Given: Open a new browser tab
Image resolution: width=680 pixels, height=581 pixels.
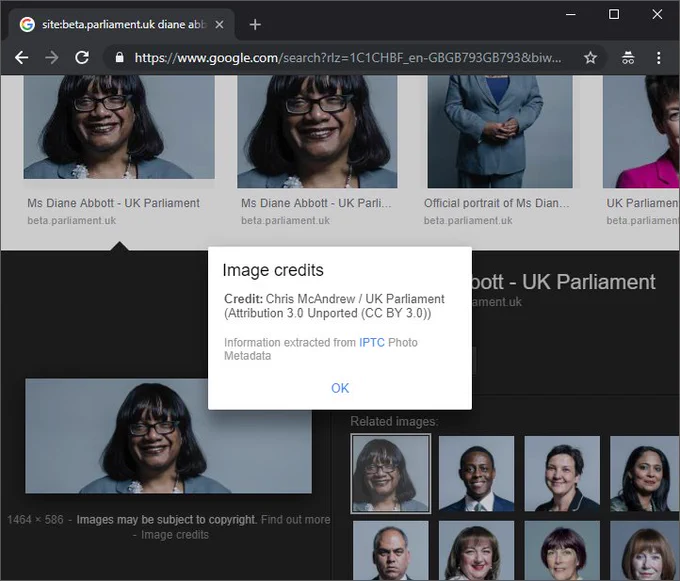Looking at the screenshot, I should coord(255,25).
